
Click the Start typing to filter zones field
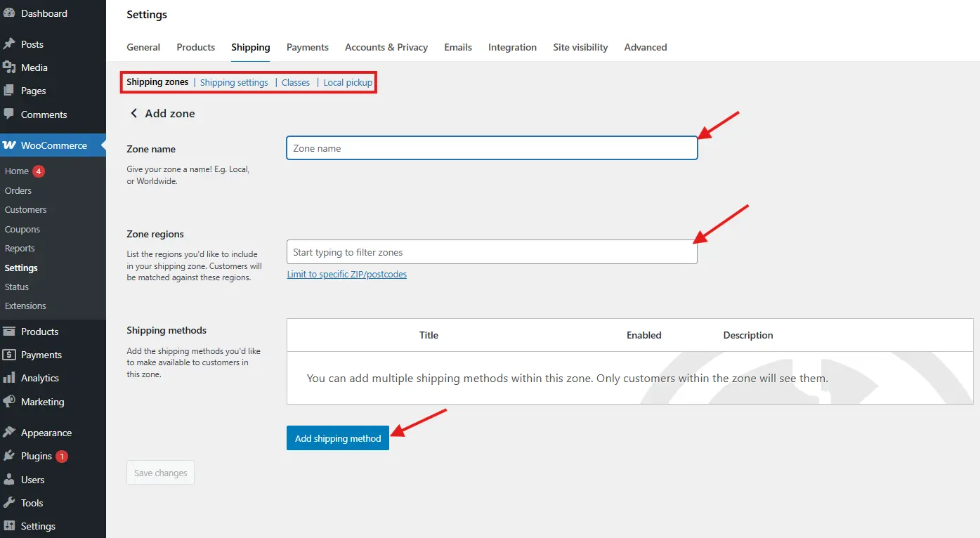pos(492,252)
